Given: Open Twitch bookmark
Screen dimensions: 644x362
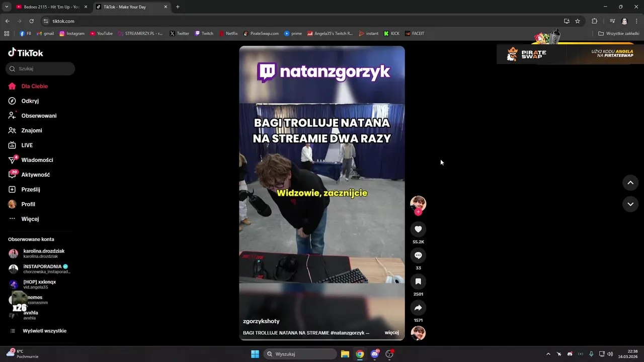Looking at the screenshot, I should point(204,34).
